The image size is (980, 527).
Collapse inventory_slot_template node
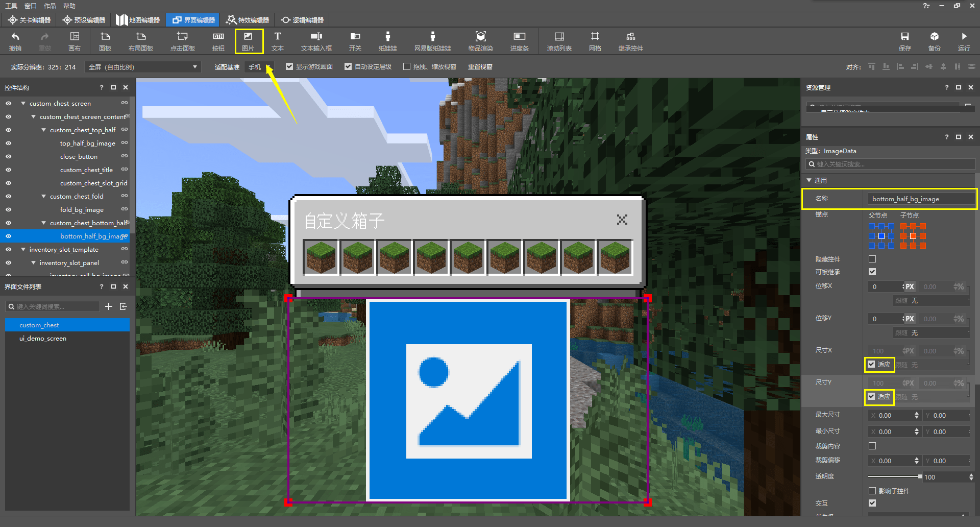23,249
